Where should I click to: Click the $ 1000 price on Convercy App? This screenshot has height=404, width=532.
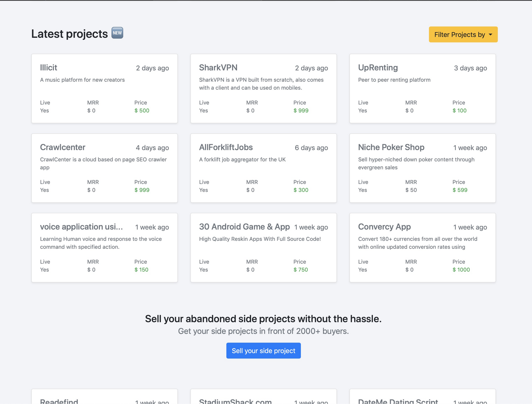(461, 270)
